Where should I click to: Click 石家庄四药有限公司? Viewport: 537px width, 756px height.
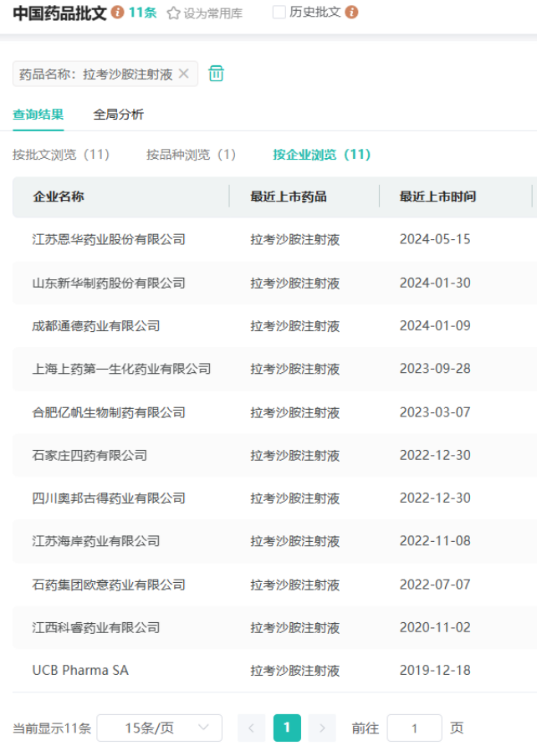(x=89, y=455)
